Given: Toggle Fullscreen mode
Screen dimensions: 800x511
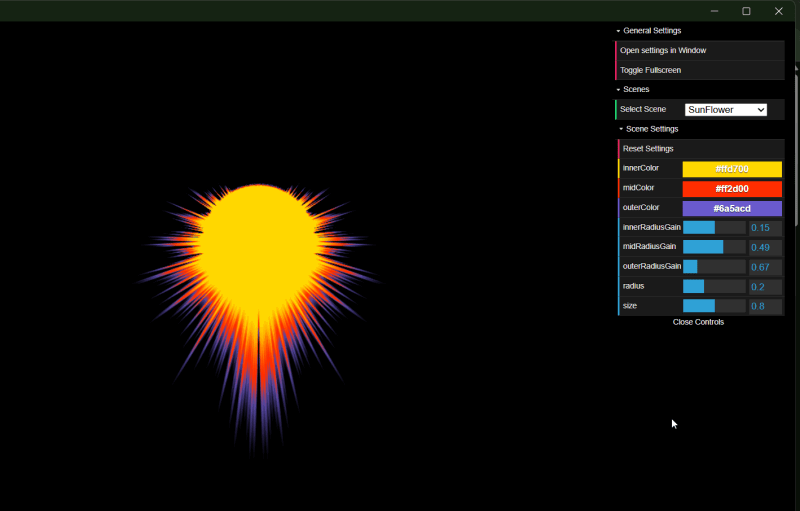Looking at the screenshot, I should [x=650, y=70].
